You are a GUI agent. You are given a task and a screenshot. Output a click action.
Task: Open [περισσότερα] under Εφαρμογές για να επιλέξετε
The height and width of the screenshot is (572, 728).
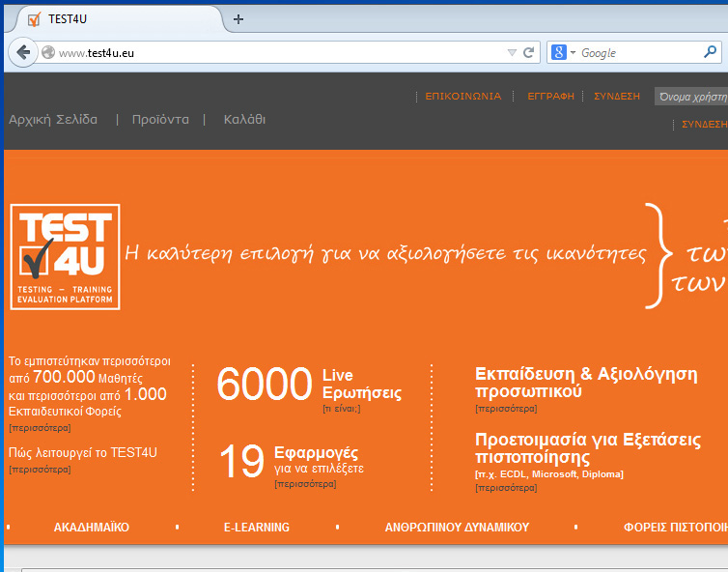(305, 484)
